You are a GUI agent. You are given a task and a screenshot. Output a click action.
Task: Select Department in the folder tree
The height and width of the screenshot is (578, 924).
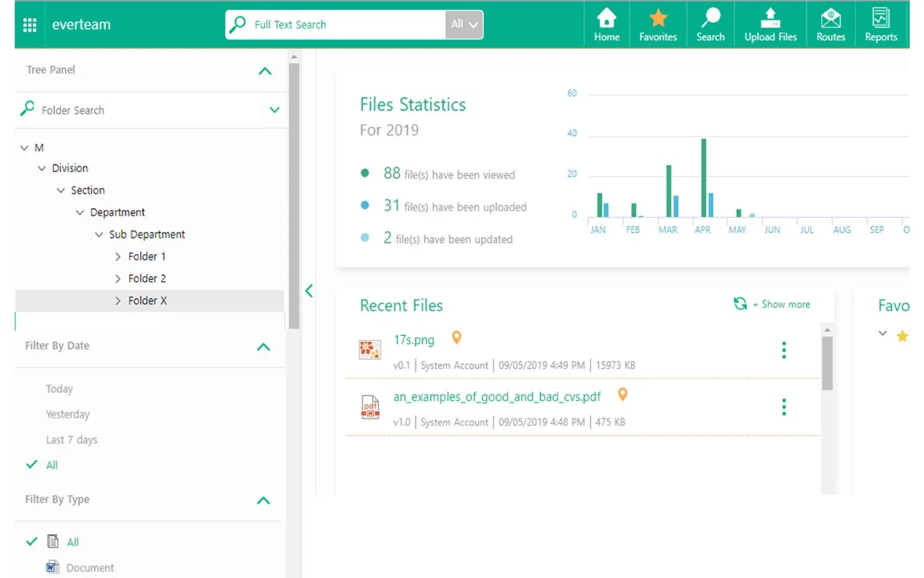click(117, 212)
